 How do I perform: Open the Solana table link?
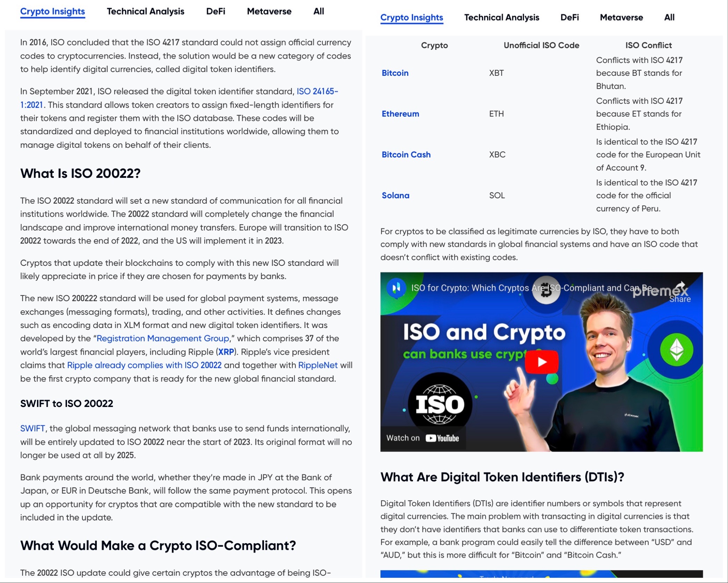tap(395, 196)
